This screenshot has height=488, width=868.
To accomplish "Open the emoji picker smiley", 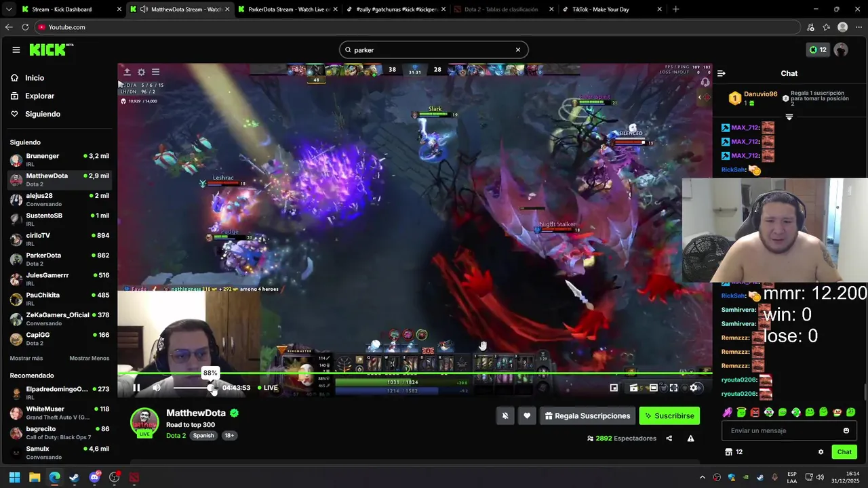I will pos(846,430).
